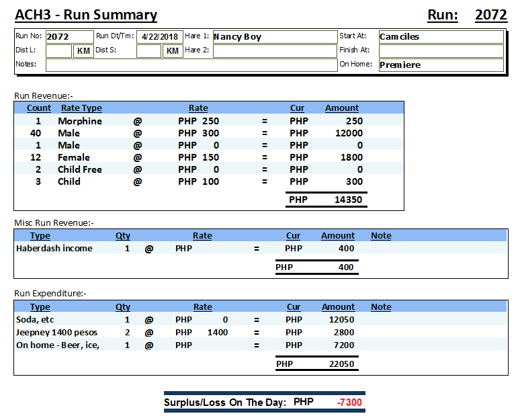
Task: Select the red -7300 surplus/loss value
Action: [349, 403]
